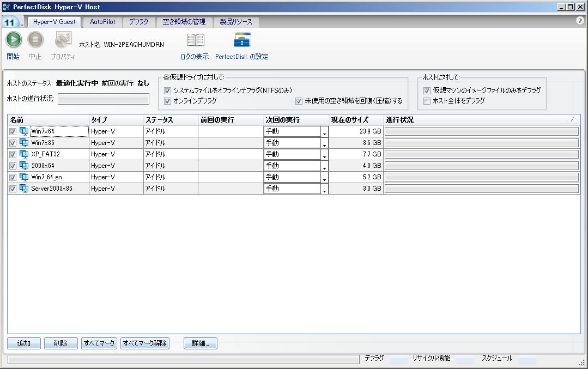Click the host progress bar (ホストの進行状況)
The height and width of the screenshot is (369, 588).
104,99
